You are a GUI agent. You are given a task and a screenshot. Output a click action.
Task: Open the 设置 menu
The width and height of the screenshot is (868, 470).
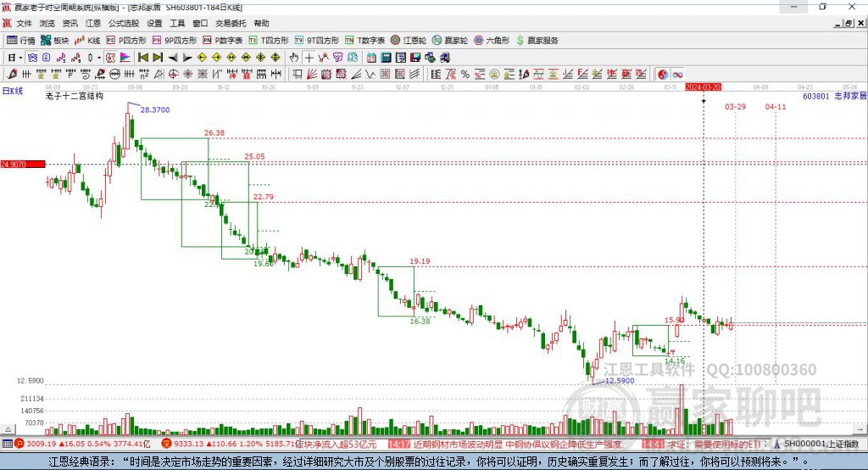pyautogui.click(x=154, y=23)
